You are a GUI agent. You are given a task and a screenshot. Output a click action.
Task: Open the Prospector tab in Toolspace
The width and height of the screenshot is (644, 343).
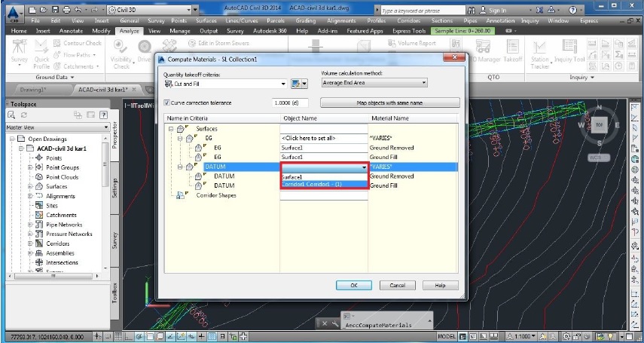tap(114, 135)
